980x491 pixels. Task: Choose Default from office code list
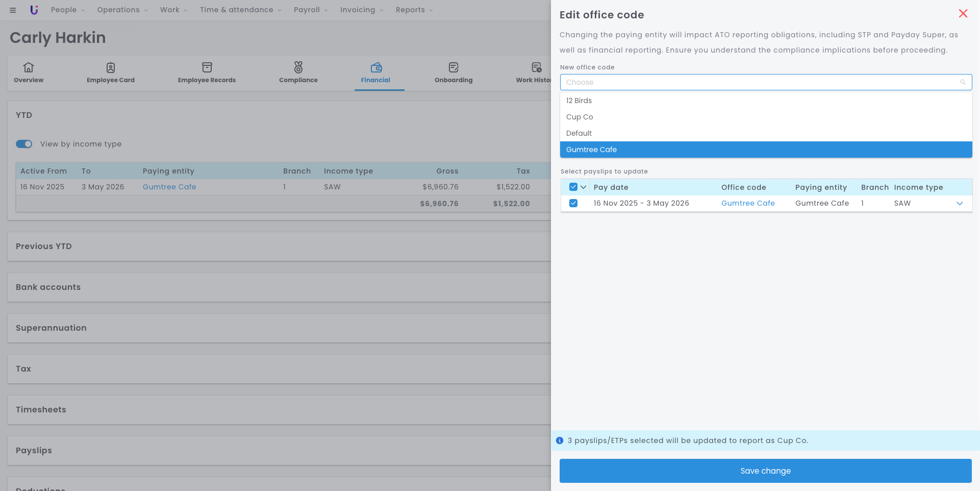766,133
